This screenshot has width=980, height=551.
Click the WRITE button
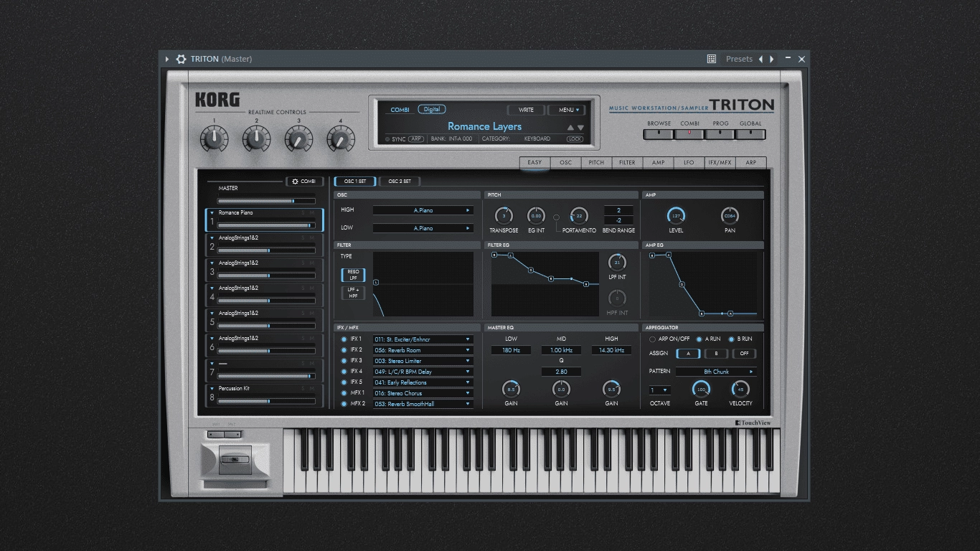[526, 110]
